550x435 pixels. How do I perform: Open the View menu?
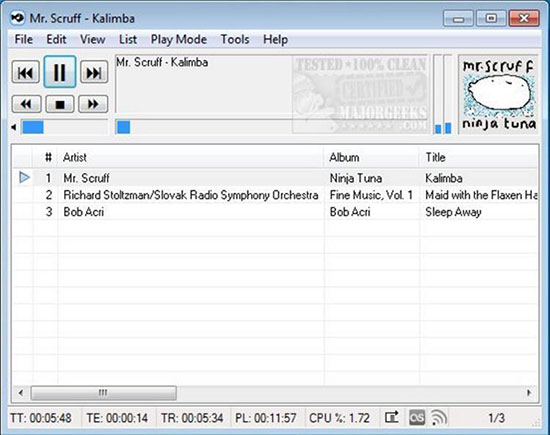[x=93, y=39]
